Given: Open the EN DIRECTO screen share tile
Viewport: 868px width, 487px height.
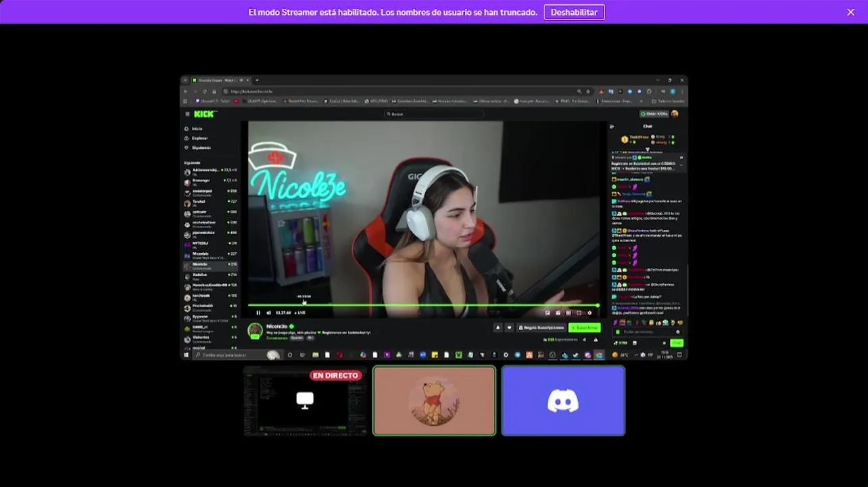Looking at the screenshot, I should (305, 400).
